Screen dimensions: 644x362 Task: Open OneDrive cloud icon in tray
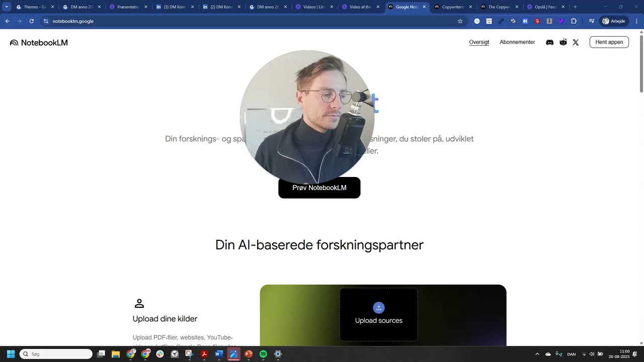548,354
